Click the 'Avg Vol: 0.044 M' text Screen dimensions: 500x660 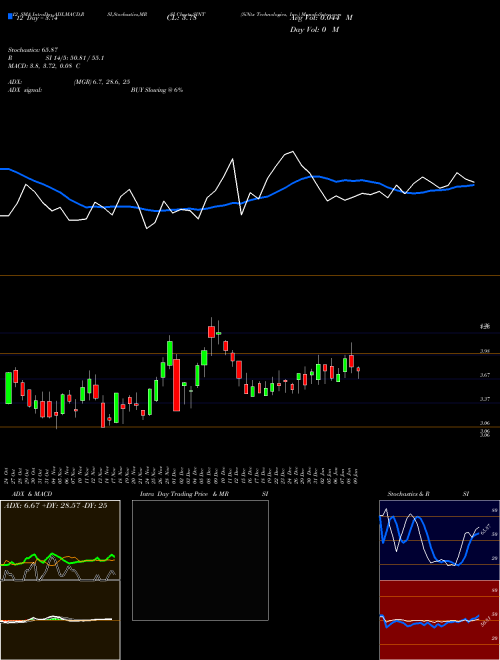click(x=321, y=18)
